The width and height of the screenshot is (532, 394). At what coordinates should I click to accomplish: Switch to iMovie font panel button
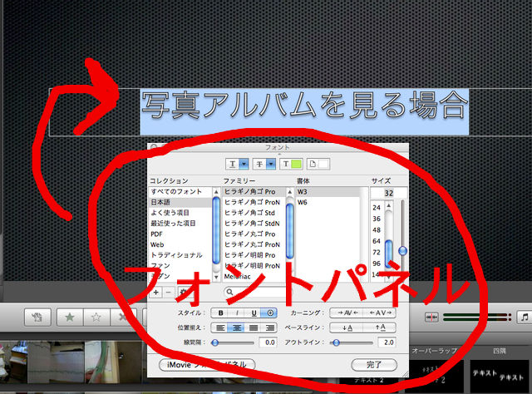[x=207, y=365]
